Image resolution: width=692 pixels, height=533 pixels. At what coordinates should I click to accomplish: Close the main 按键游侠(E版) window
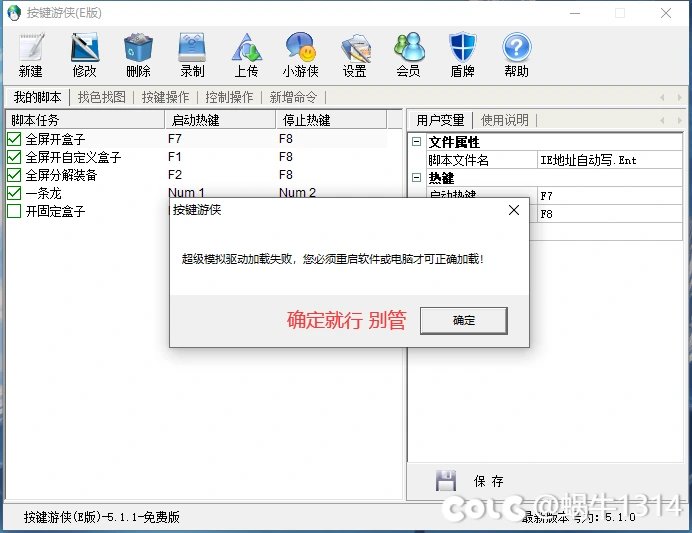[666, 13]
